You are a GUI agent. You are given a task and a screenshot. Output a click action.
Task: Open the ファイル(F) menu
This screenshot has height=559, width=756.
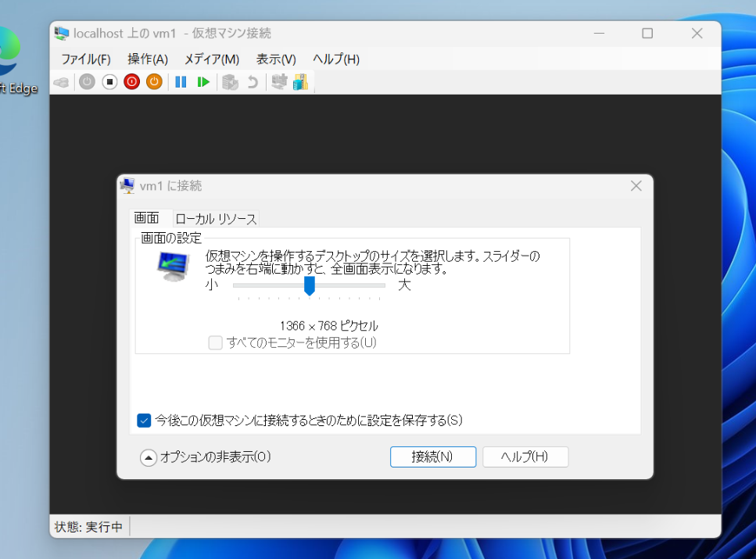coord(86,59)
